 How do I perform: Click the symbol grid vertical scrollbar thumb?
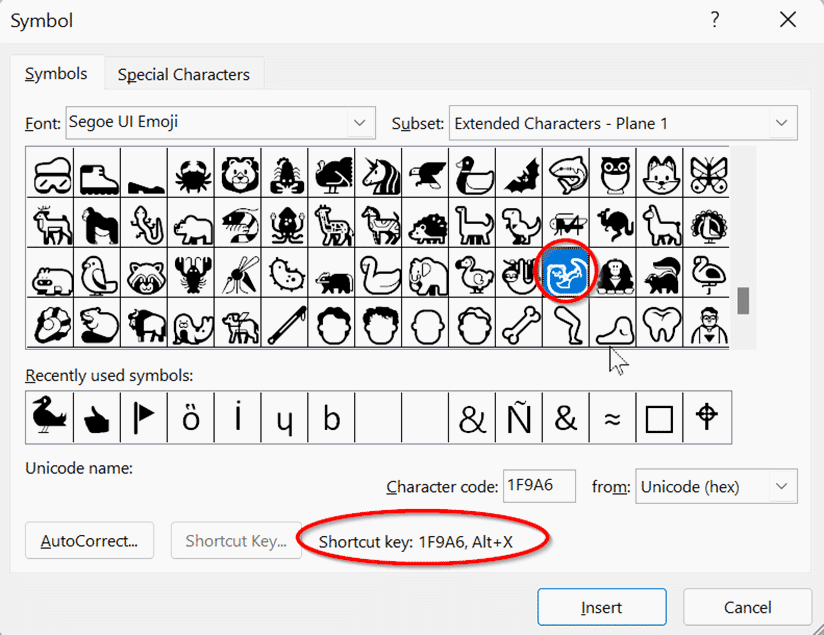743,300
